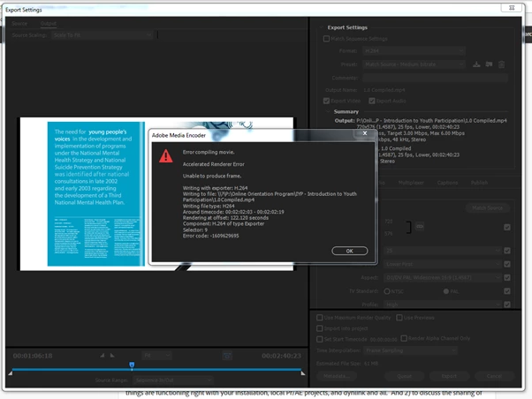Click the Set In Point icon
This screenshot has width=532, height=399.
pyautogui.click(x=103, y=355)
